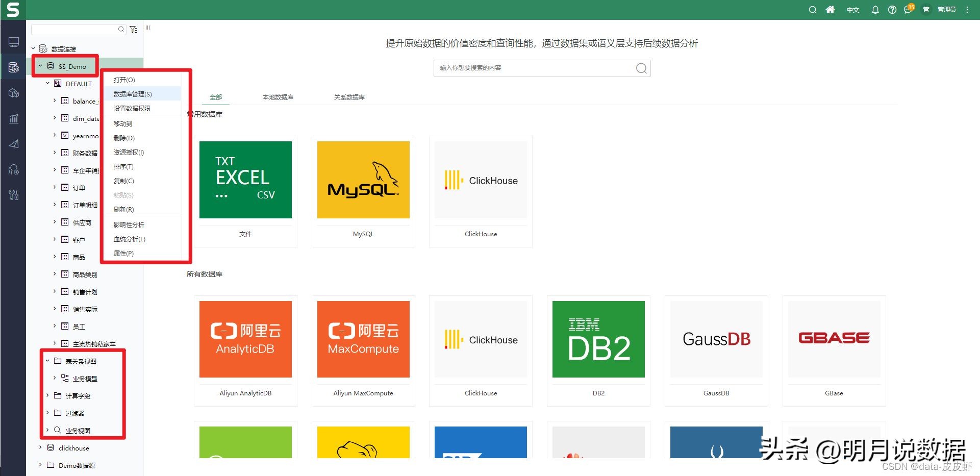This screenshot has width=980, height=476.
Task: Click the S logo at top left
Action: tap(13, 10)
